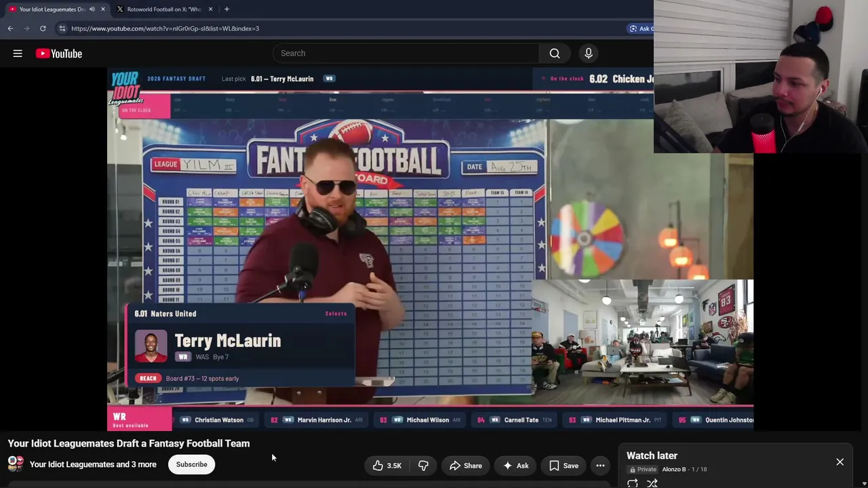Click 'Marvin Harrison Jr.' in the ticker
Viewport: 868px width, 488px height.
[x=324, y=420]
